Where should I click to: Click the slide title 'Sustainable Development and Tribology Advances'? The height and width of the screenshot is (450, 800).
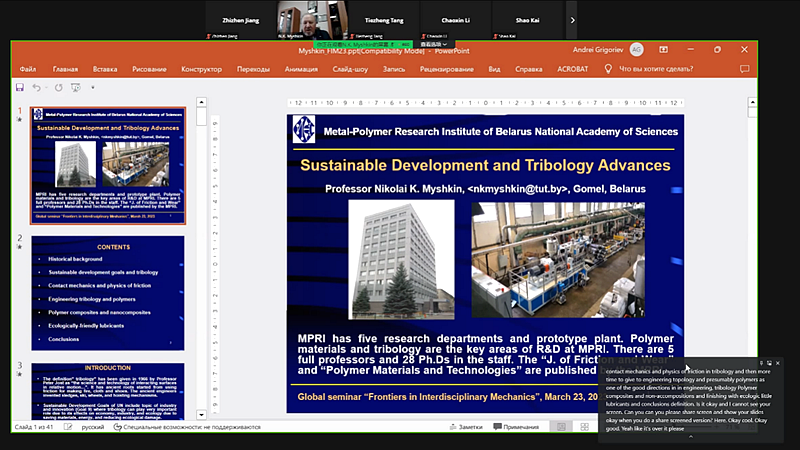pyautogui.click(x=485, y=165)
